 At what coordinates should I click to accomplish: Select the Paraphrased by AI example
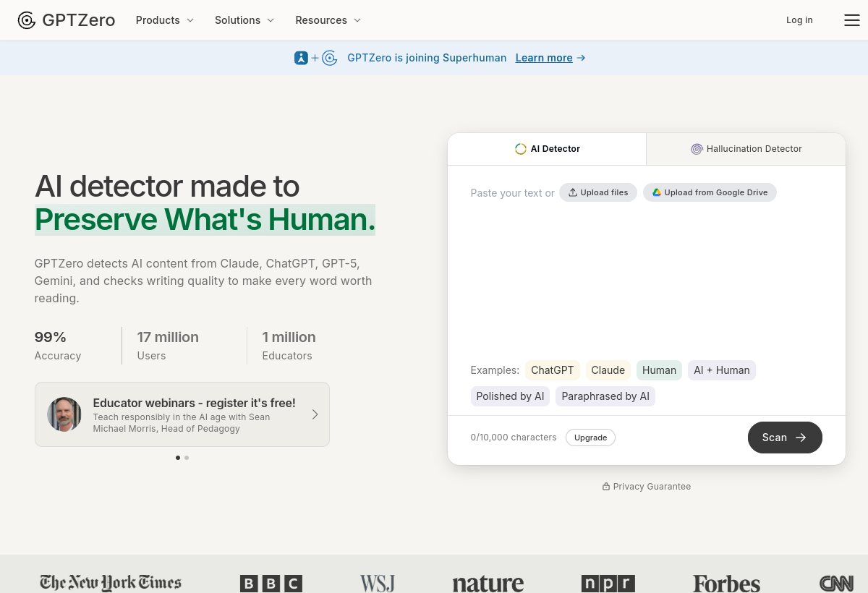(605, 396)
